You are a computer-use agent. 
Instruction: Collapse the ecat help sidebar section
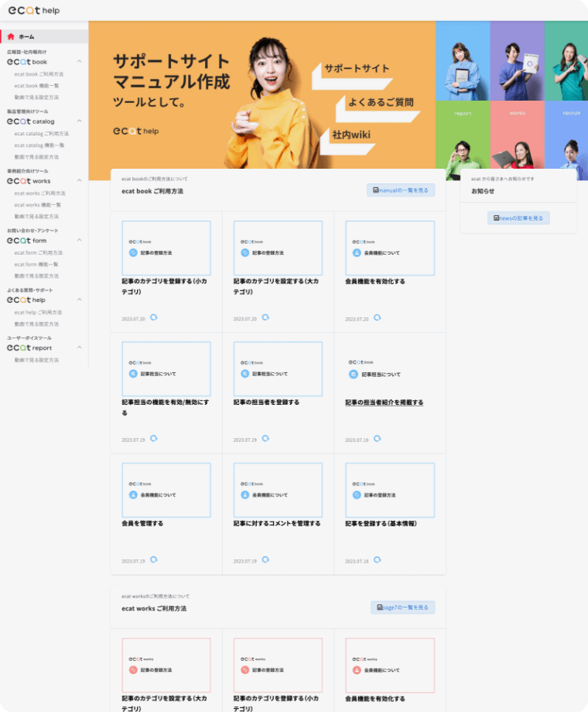point(80,300)
